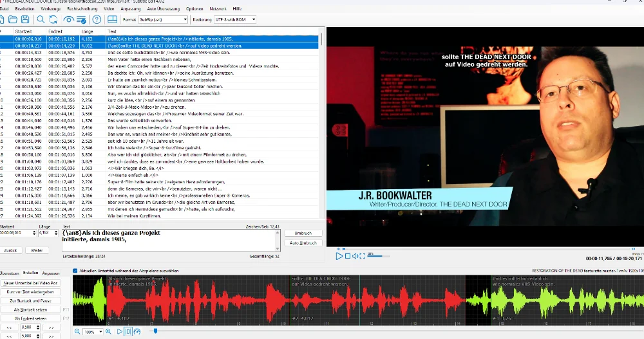Click video volume slider

378,256
